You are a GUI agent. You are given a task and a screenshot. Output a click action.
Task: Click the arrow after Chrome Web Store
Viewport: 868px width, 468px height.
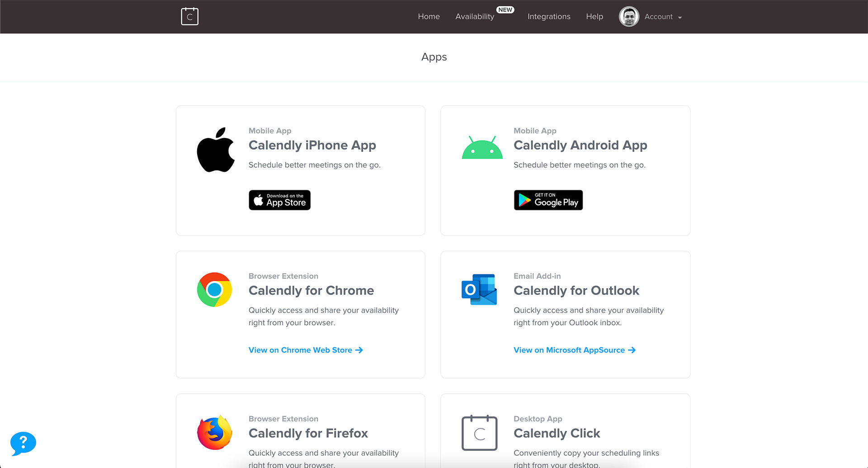pos(359,350)
